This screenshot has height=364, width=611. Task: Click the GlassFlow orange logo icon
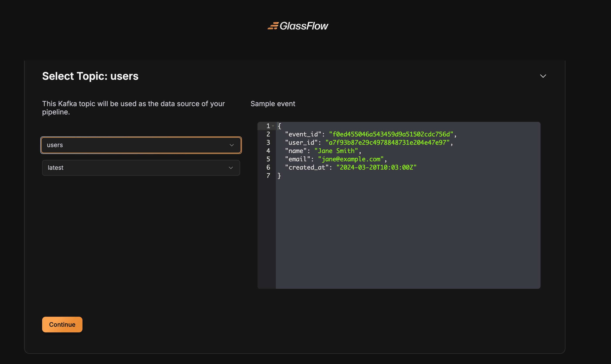coord(273,26)
